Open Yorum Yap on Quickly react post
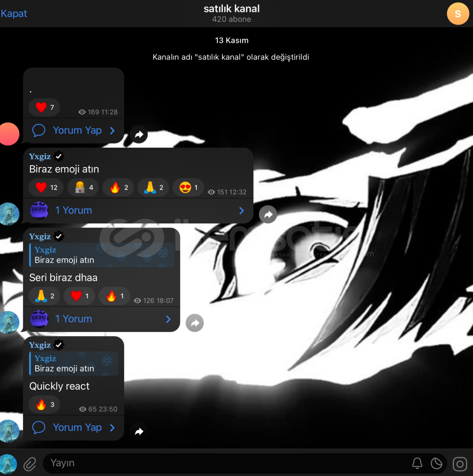This screenshot has height=476, width=473. [74, 428]
